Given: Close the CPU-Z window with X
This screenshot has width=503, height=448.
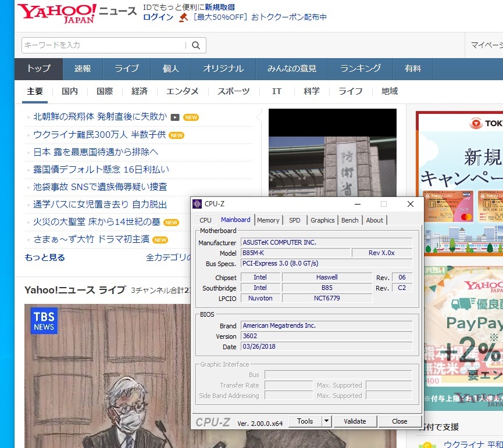Looking at the screenshot, I should 411,204.
